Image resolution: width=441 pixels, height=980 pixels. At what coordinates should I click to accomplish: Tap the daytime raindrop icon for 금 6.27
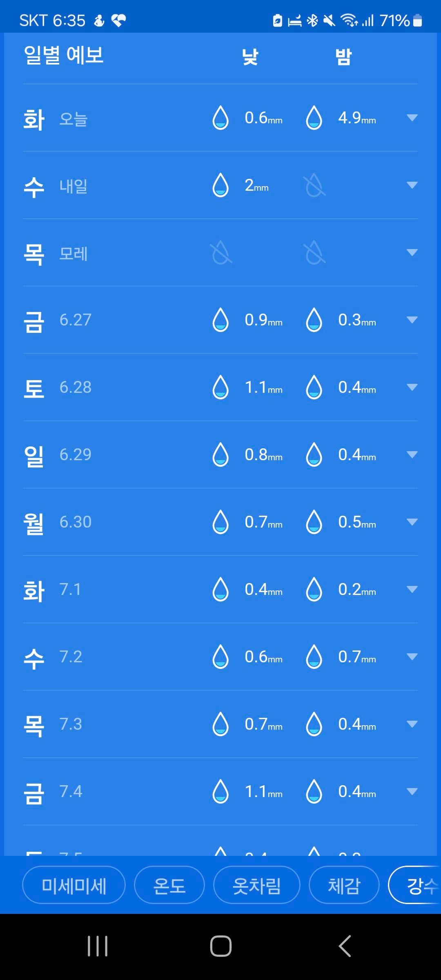(x=220, y=320)
